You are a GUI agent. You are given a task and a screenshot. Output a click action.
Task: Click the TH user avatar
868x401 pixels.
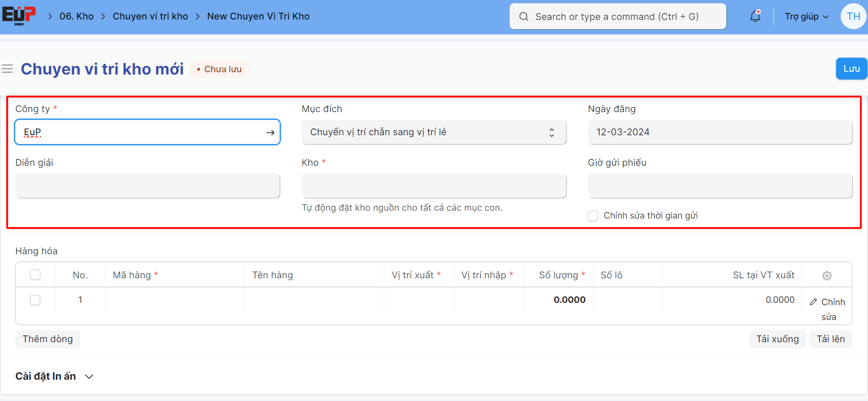pos(853,16)
